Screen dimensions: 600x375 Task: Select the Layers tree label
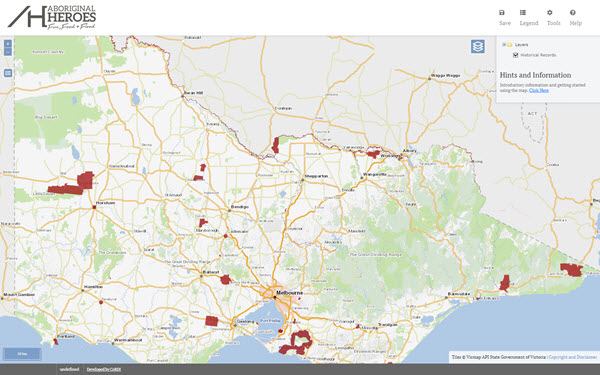tap(521, 45)
